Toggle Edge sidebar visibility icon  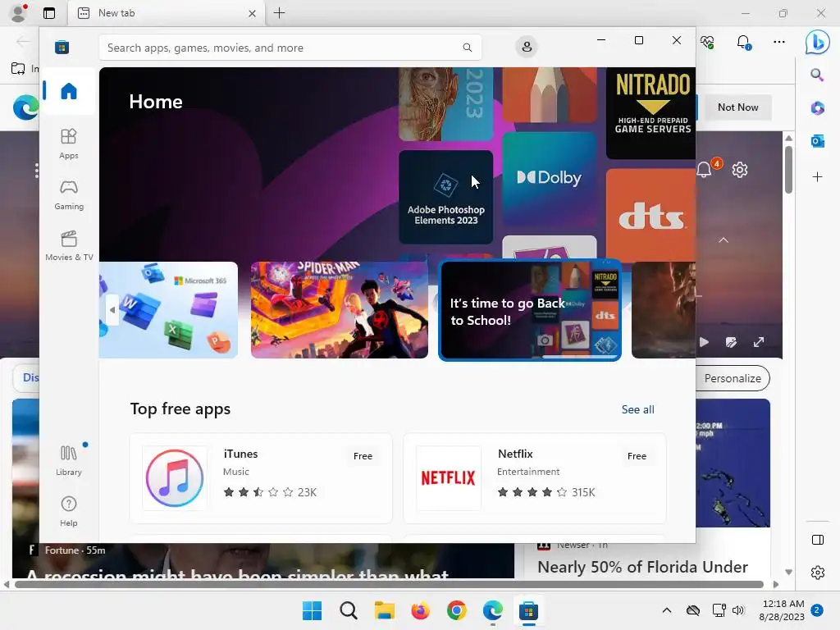pos(818,540)
